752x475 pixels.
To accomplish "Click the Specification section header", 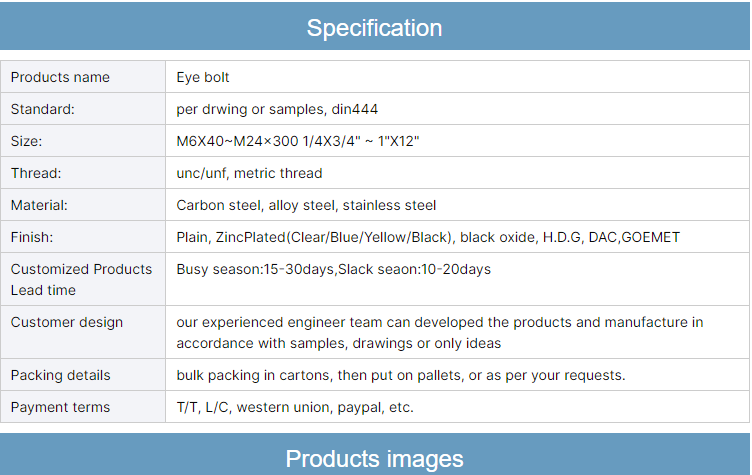I will (x=375, y=27).
